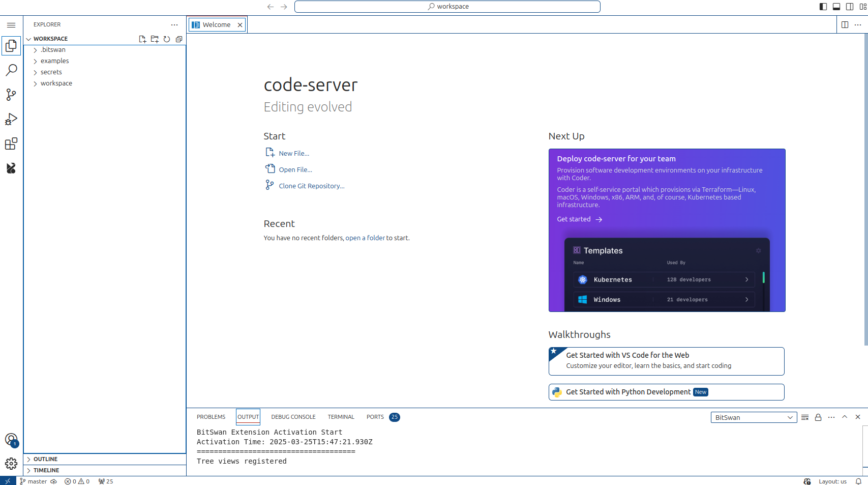Expand the examples folder
This screenshot has width=868, height=485.
point(105,61)
